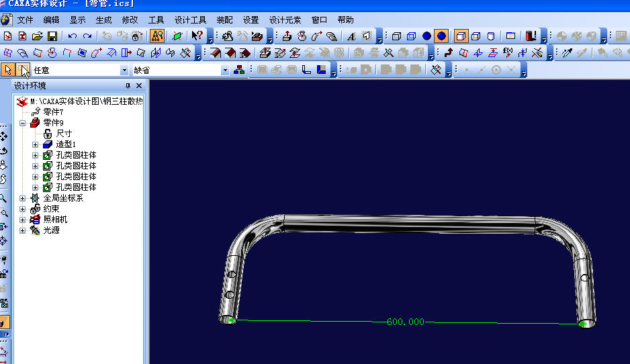
Task: Select the 尺寸 item in the tree
Action: click(64, 134)
